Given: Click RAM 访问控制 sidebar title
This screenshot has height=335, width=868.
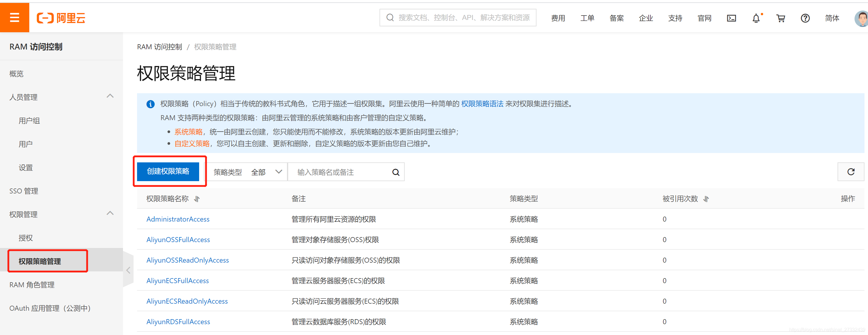Looking at the screenshot, I should 36,47.
